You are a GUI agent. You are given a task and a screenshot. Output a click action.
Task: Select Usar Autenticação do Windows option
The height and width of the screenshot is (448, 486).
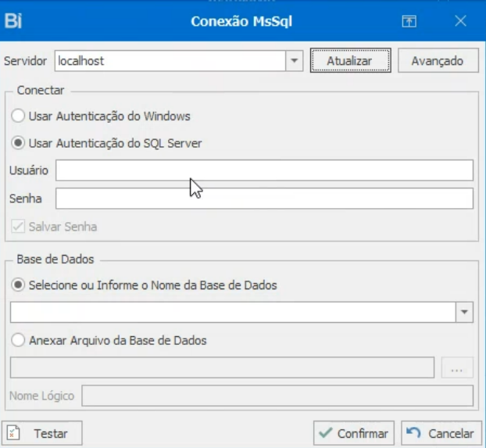click(18, 116)
